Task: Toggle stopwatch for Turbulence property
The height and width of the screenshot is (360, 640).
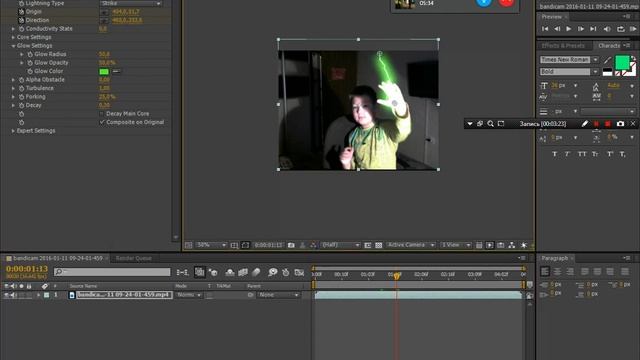Action: [x=21, y=88]
